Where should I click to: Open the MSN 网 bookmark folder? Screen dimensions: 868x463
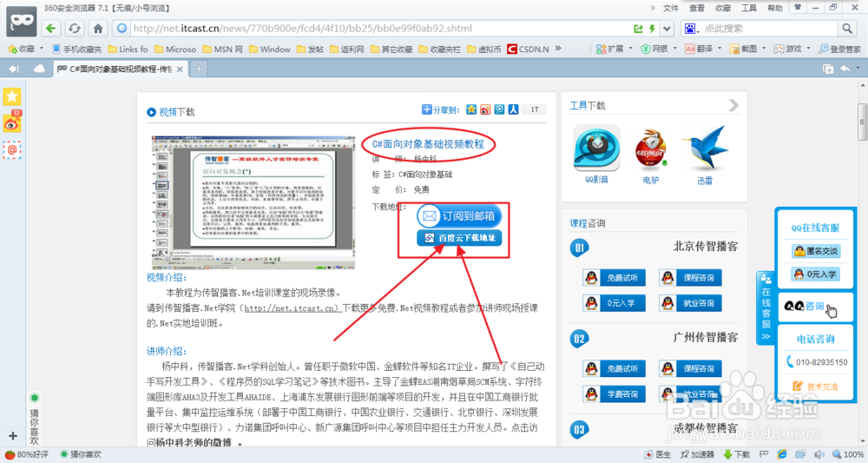pyautogui.click(x=222, y=49)
